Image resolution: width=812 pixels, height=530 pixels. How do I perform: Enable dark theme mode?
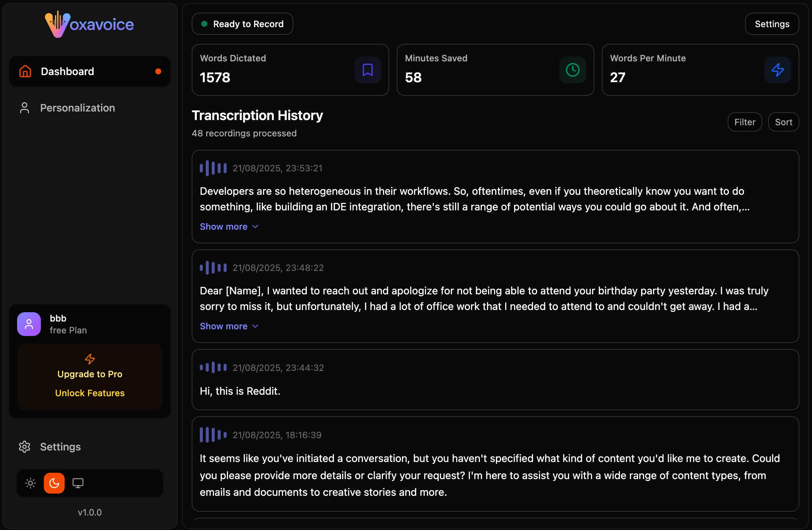54,483
